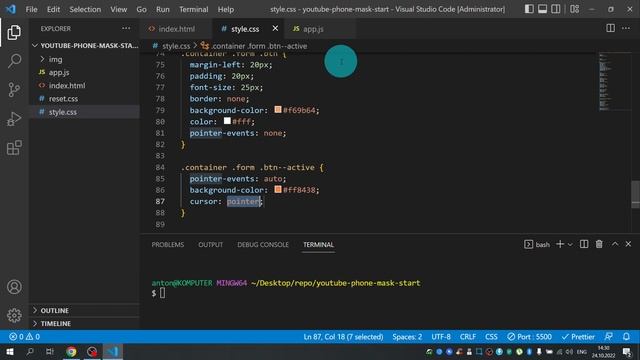The height and width of the screenshot is (360, 640).
Task: Split the terminal panel
Action: (584, 244)
